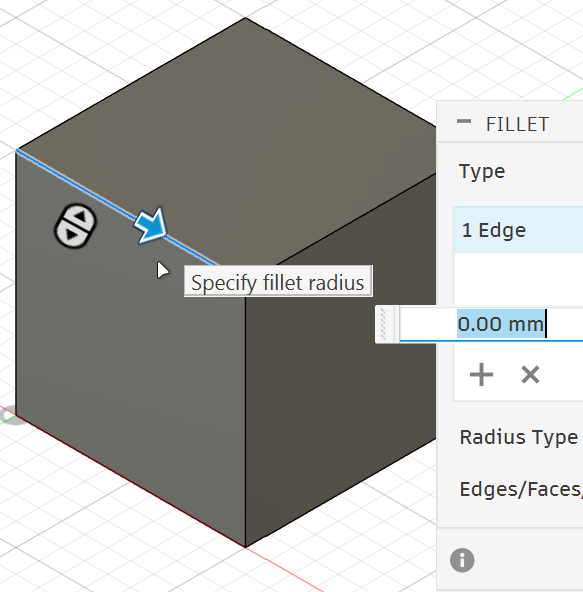
Task: Click the 0.00 mm radius input field
Action: tap(491, 324)
